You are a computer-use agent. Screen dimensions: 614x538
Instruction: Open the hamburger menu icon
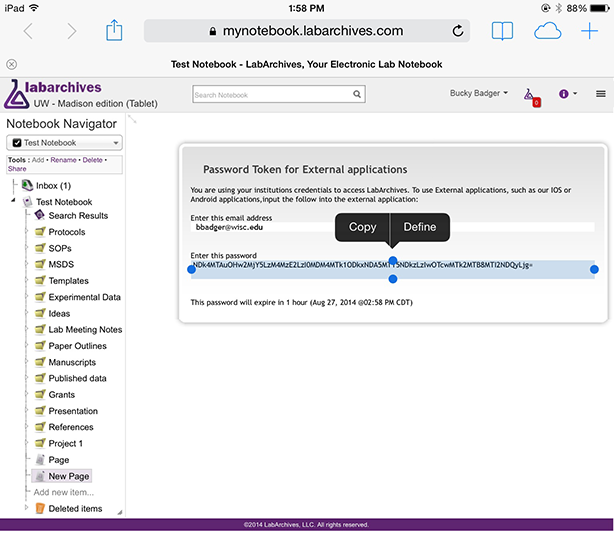click(601, 94)
